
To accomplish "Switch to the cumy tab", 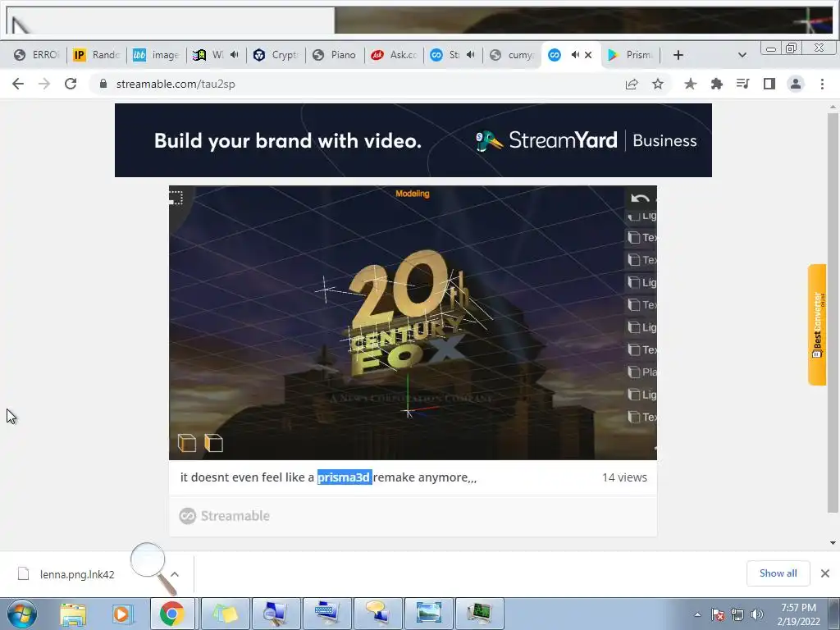I will pos(513,55).
